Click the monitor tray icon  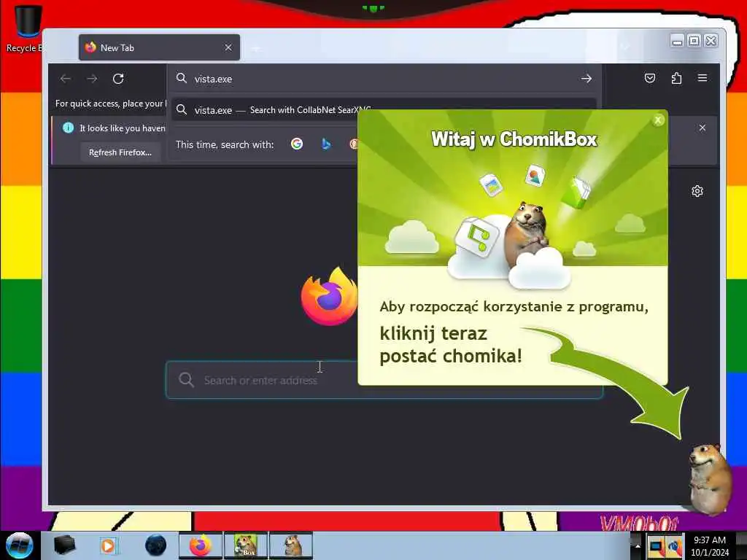pos(656,547)
